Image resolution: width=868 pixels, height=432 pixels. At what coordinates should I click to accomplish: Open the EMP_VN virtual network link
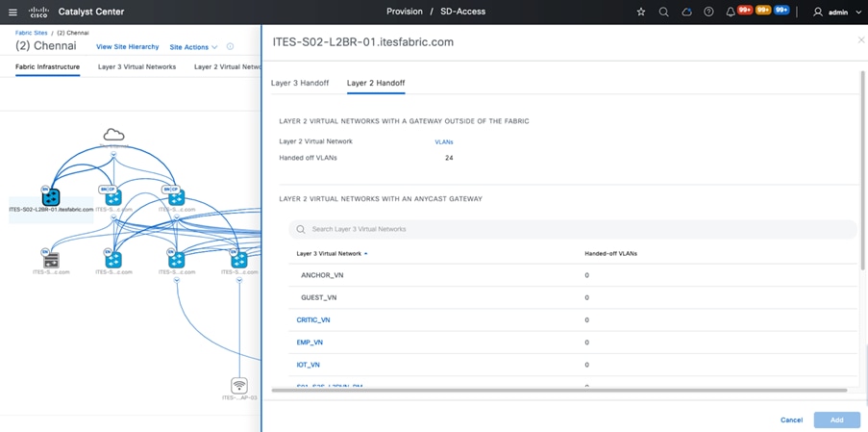pyautogui.click(x=310, y=343)
